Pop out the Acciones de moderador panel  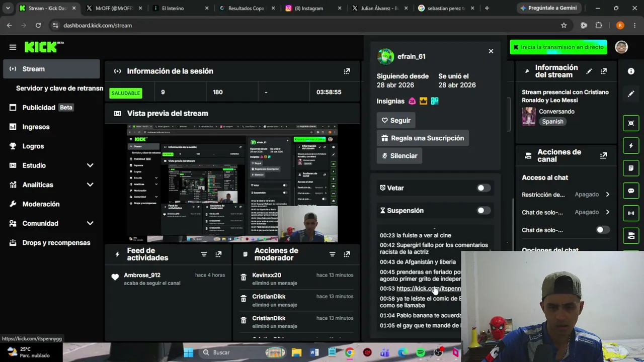point(347,254)
